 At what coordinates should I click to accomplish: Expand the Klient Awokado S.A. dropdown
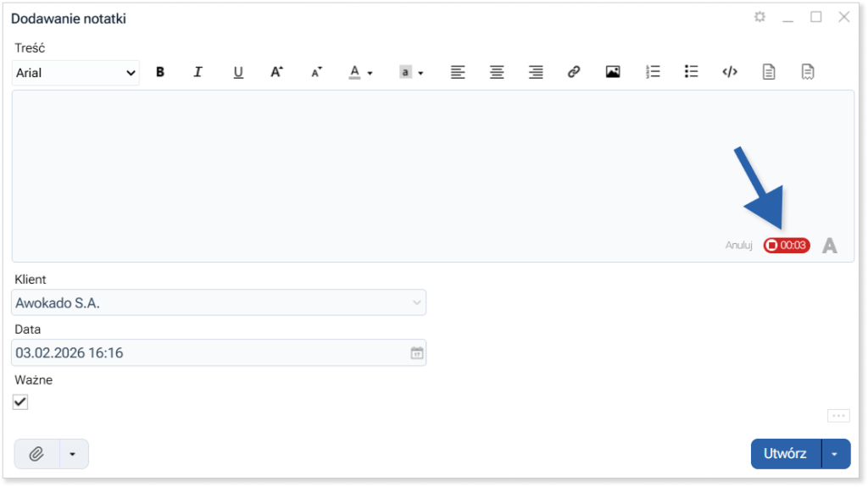[416, 302]
